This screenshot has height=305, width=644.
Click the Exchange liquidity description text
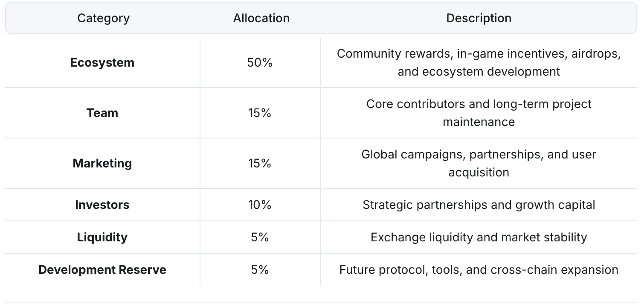tap(479, 238)
